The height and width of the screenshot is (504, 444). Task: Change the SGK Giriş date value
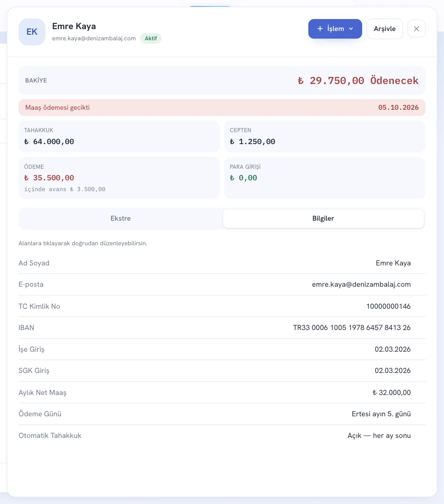pos(393,371)
